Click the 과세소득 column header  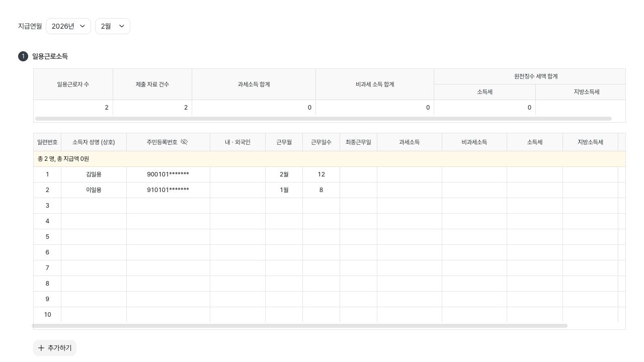[410, 142]
